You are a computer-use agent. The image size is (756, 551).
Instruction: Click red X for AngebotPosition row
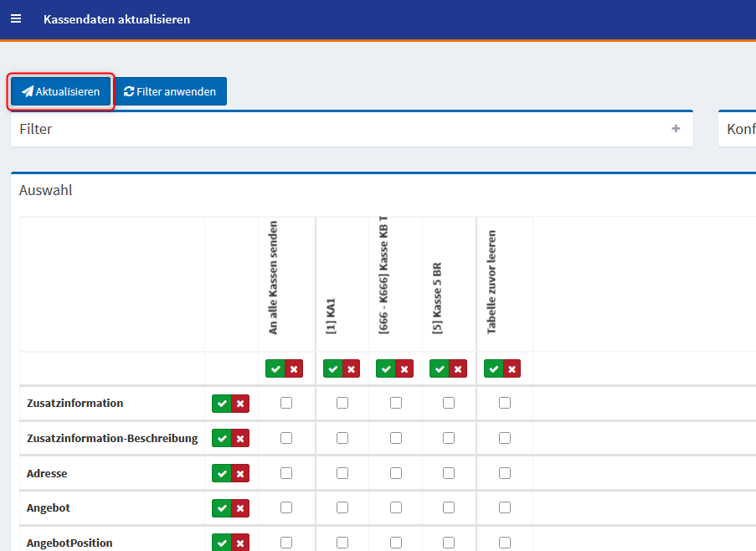click(240, 543)
